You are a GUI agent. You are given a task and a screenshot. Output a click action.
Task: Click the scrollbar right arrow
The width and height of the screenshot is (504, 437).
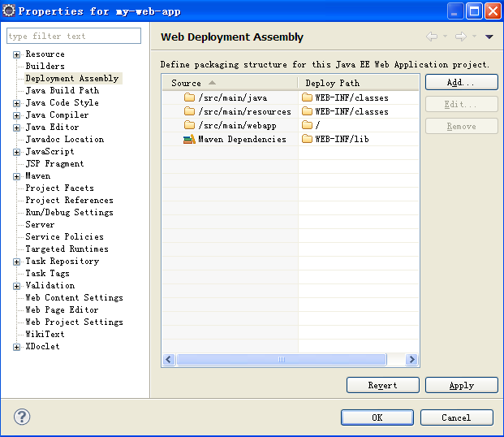(411, 359)
